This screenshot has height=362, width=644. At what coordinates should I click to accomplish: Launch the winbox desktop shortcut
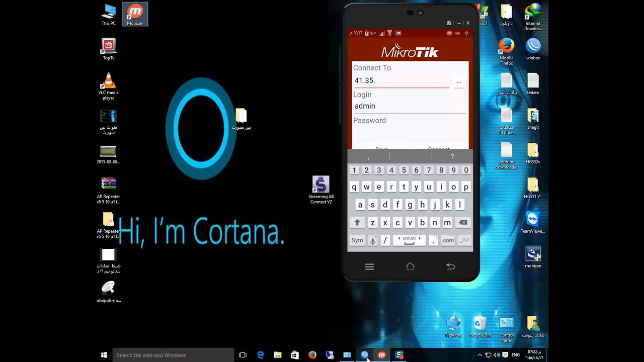533,49
